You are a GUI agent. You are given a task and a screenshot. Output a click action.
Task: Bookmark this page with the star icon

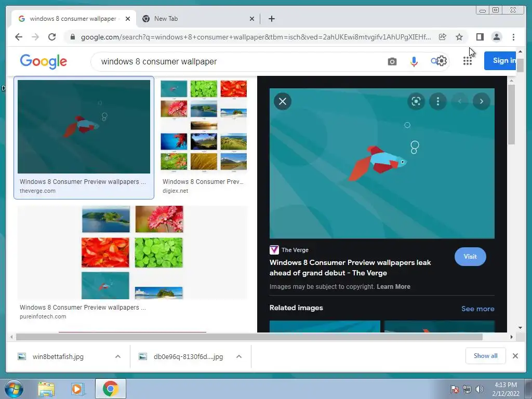click(459, 37)
